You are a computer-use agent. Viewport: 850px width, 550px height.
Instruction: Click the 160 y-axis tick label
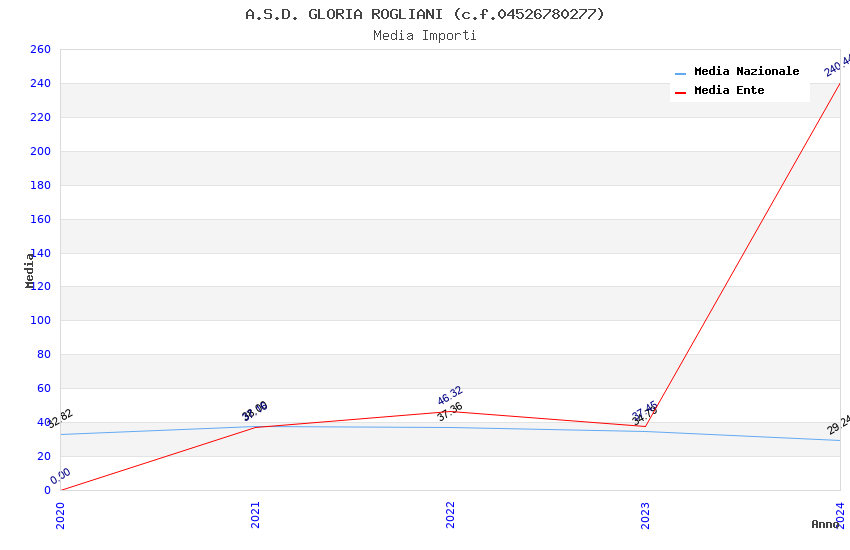click(40, 219)
